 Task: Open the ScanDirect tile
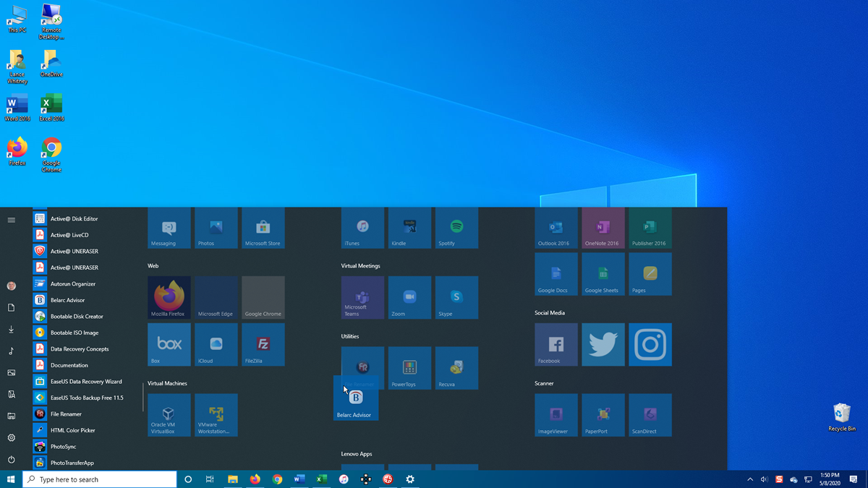650,415
